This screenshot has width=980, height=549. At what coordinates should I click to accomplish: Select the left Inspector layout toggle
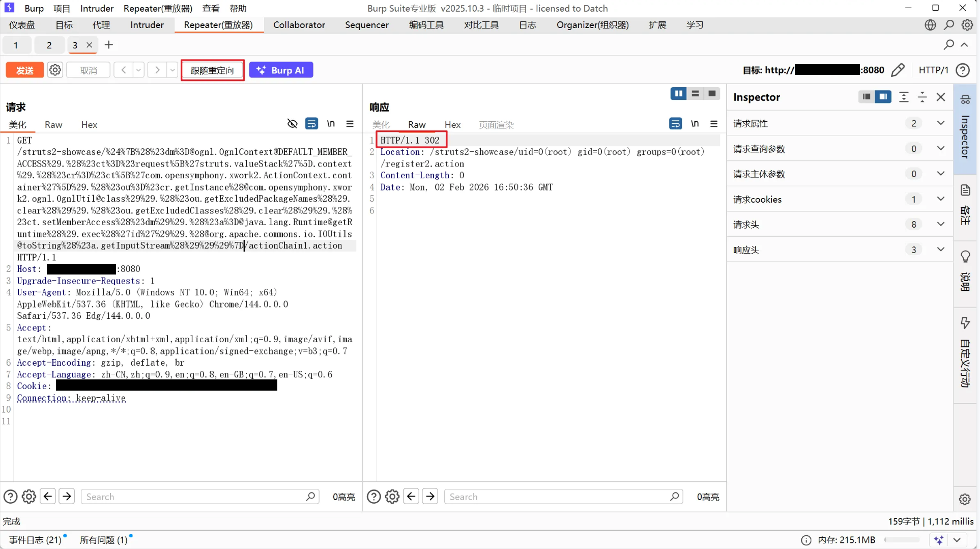pos(866,97)
